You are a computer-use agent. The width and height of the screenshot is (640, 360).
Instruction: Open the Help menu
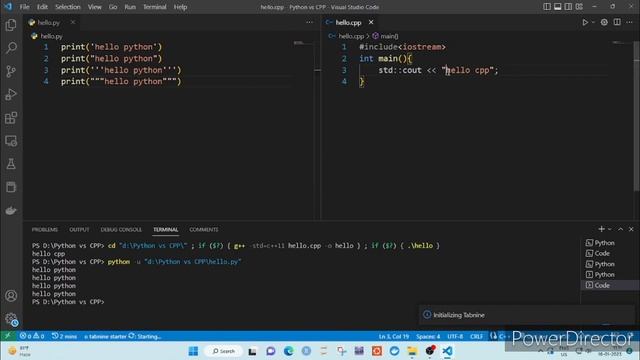[180, 7]
